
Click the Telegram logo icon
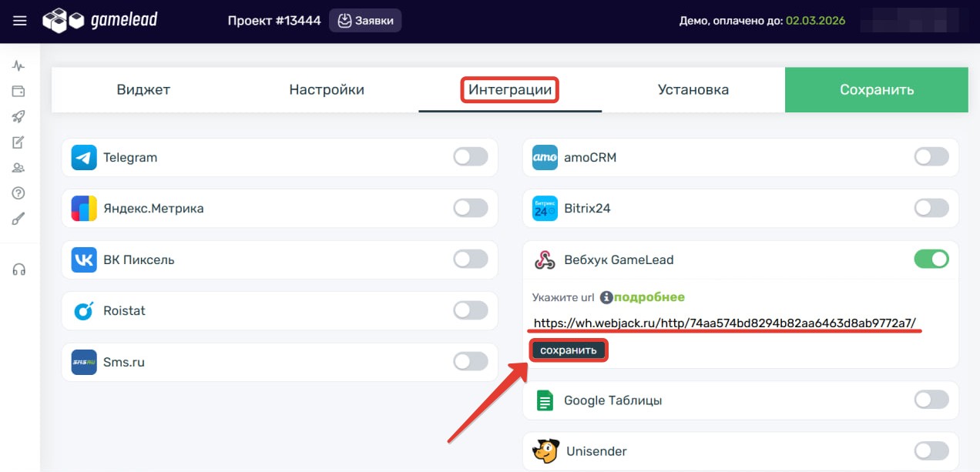[84, 157]
